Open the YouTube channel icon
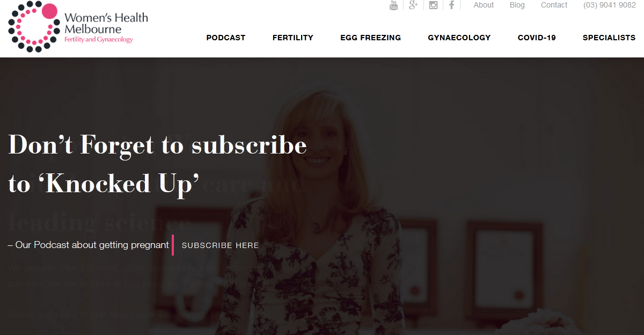 point(394,5)
